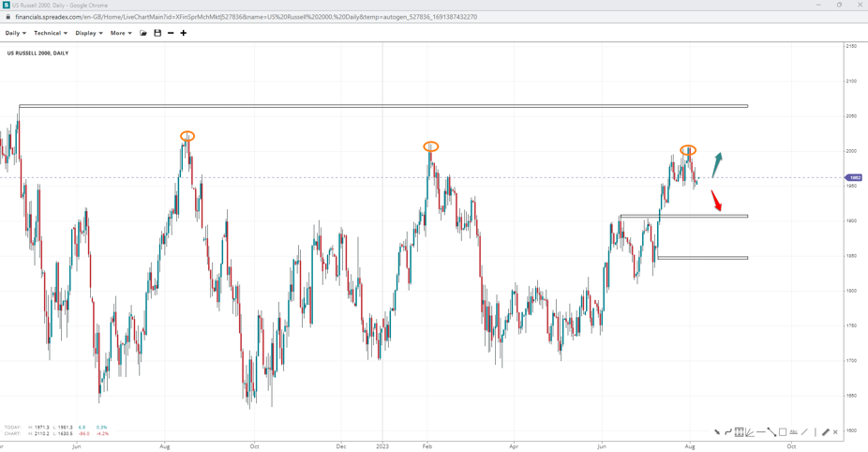868x452 pixels.
Task: Save chart with the floppy disk icon
Action: coord(157,33)
